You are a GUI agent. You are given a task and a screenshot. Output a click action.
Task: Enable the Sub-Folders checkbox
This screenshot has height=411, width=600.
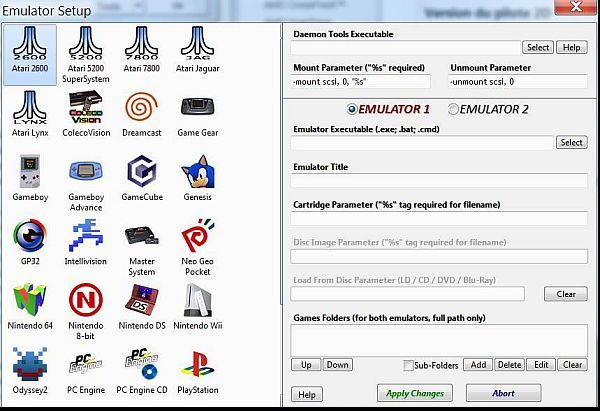tap(408, 365)
